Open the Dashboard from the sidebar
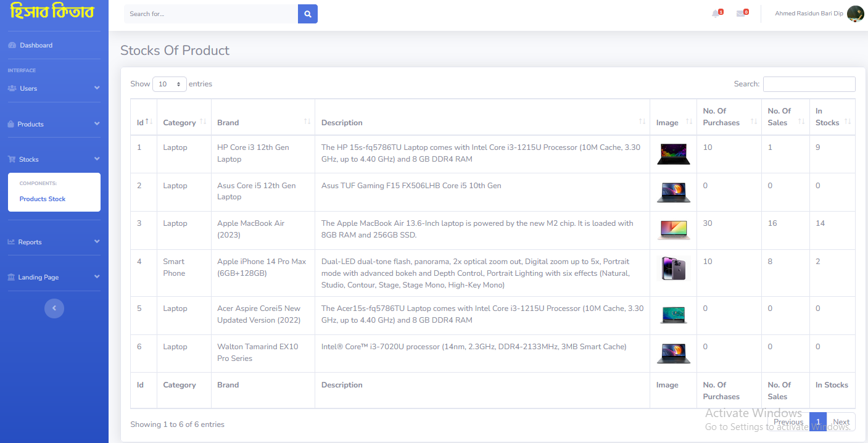This screenshot has width=868, height=443. pos(36,45)
